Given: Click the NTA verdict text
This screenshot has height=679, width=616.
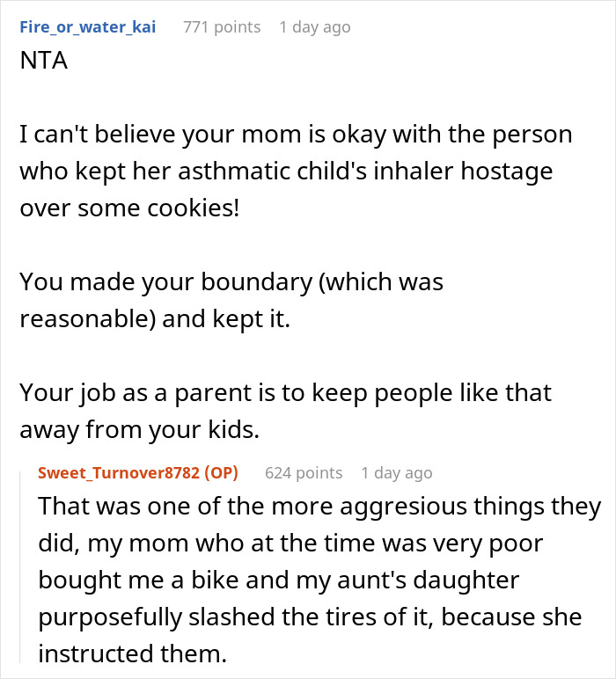Looking at the screenshot, I should click(44, 63).
